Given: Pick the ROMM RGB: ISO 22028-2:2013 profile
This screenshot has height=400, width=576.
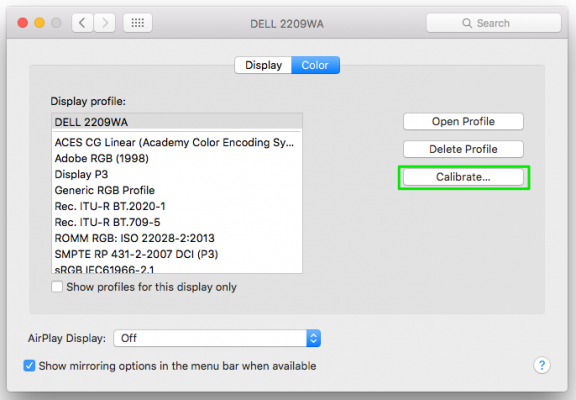Looking at the screenshot, I should [x=177, y=238].
